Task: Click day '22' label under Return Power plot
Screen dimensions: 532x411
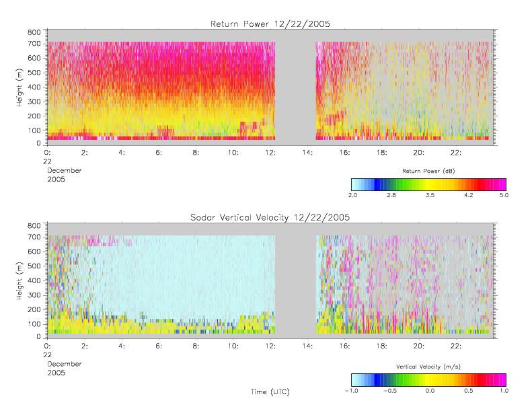Action: click(48, 161)
